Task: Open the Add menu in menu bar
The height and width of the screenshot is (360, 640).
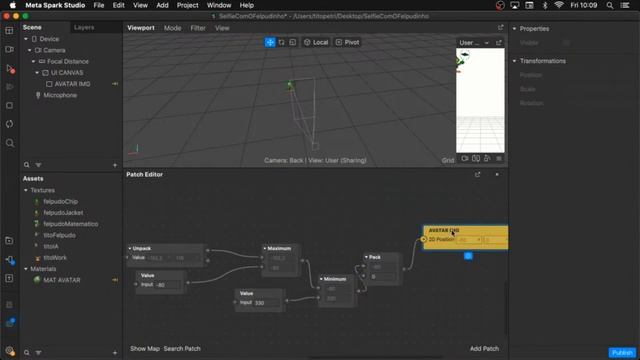Action: coord(162,5)
